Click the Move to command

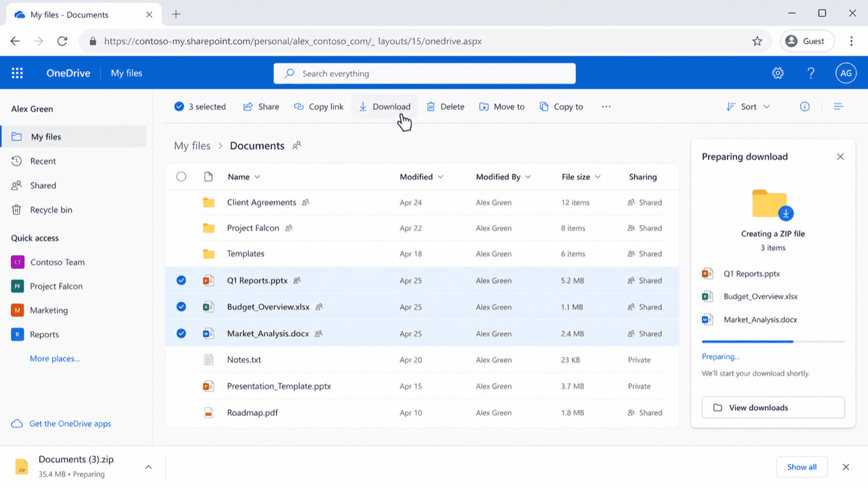pyautogui.click(x=502, y=106)
